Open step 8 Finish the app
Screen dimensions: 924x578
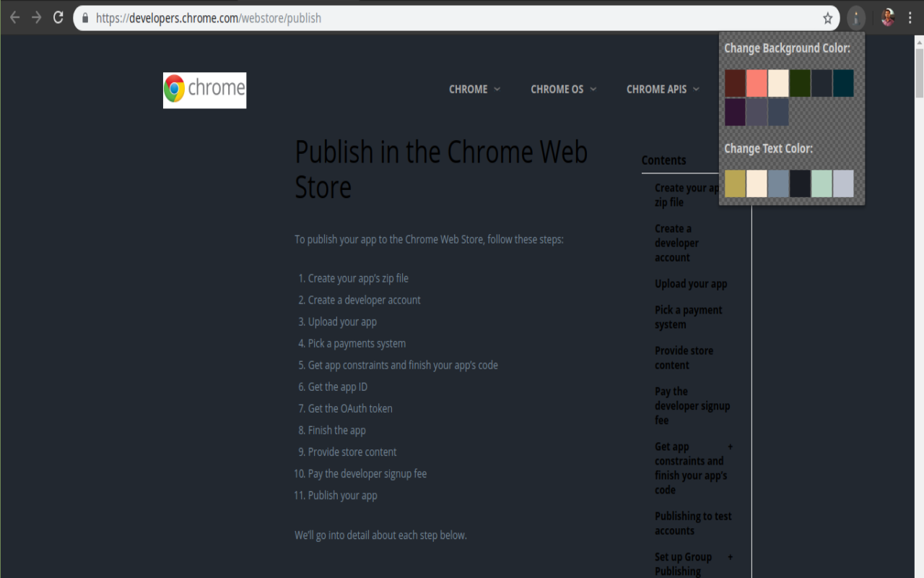(337, 430)
